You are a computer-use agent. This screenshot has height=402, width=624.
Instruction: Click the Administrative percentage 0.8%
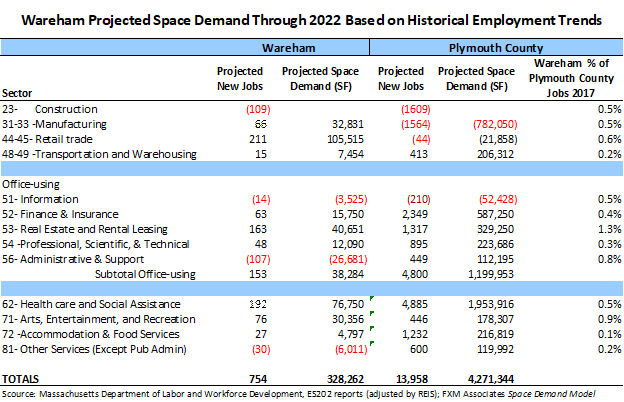tap(609, 259)
